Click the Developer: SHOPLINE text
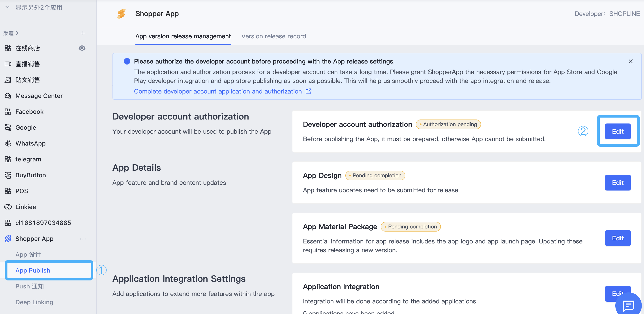644x314 pixels. pyautogui.click(x=607, y=14)
